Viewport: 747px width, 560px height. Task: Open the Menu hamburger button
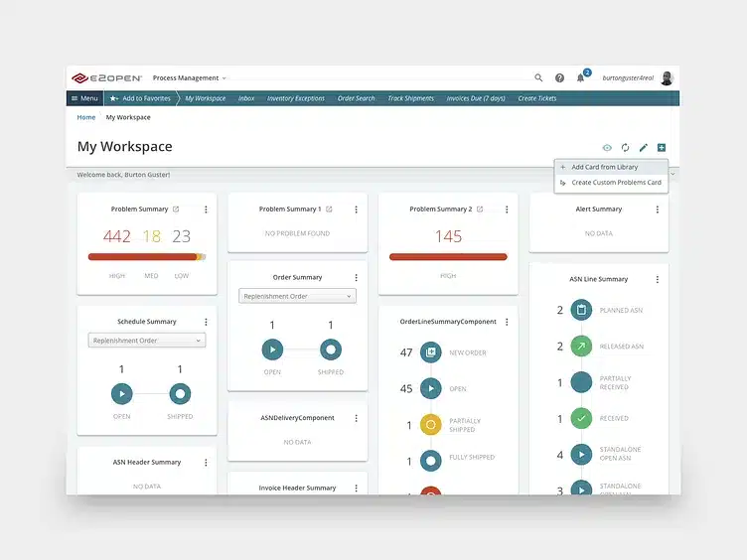coord(84,98)
